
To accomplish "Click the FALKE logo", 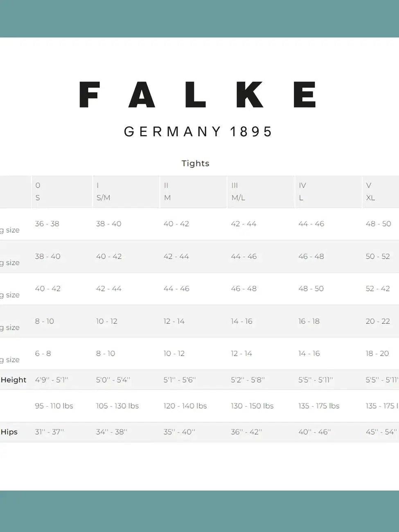I will pyautogui.click(x=197, y=95).
